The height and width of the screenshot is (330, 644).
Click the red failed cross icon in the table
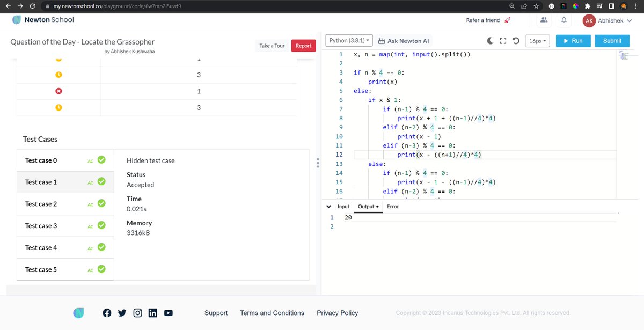tap(59, 91)
